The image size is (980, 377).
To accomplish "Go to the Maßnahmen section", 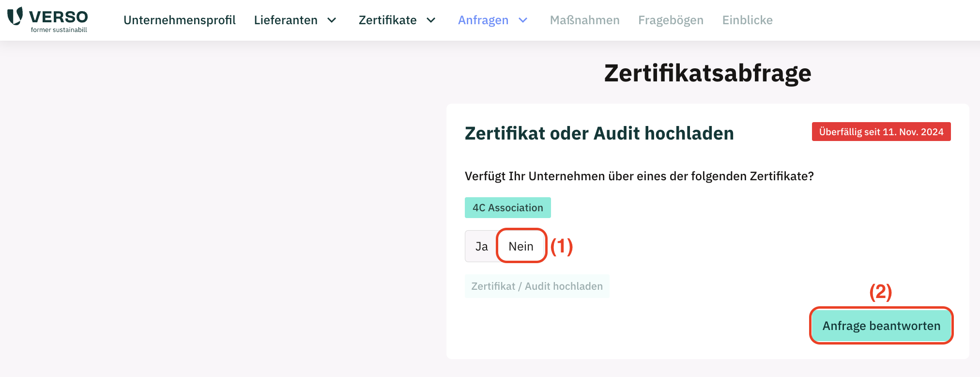I will [x=584, y=20].
